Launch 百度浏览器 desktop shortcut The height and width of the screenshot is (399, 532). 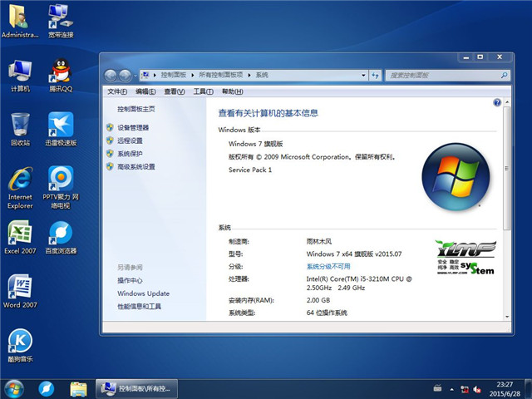click(x=61, y=237)
